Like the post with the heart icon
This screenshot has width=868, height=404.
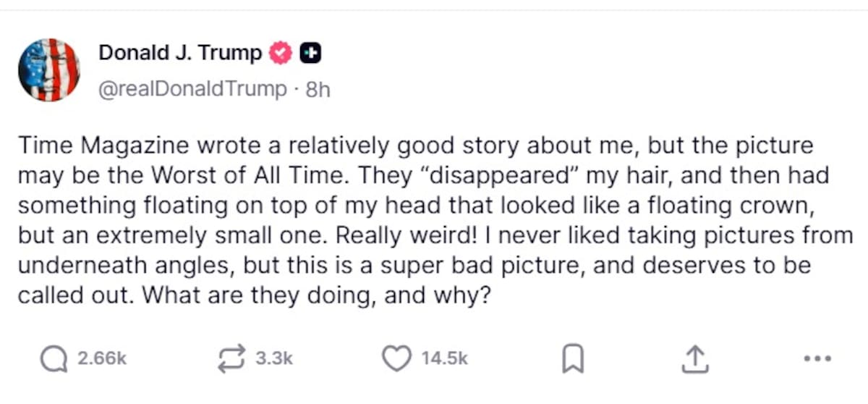(396, 358)
